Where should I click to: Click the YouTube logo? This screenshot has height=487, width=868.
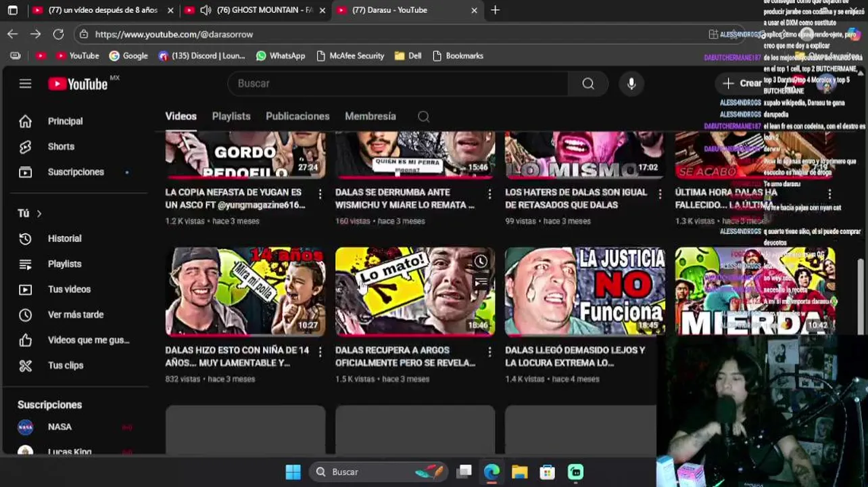[78, 84]
